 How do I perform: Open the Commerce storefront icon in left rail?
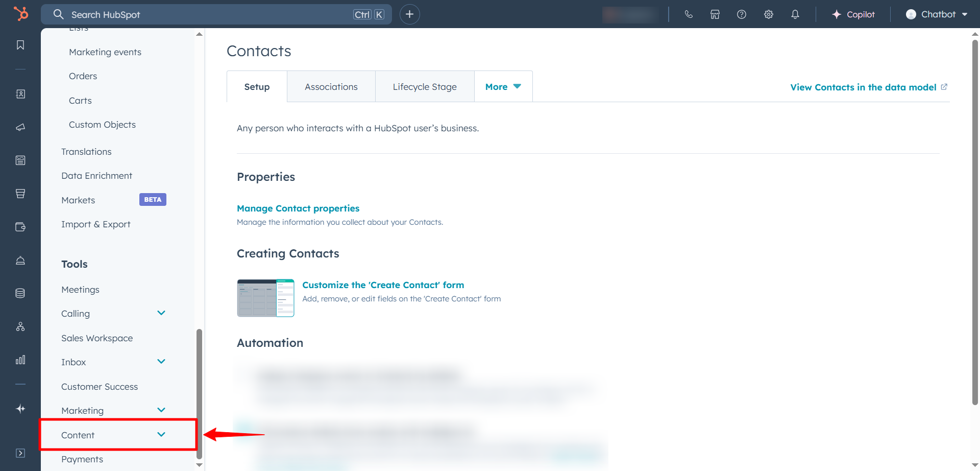tap(20, 194)
